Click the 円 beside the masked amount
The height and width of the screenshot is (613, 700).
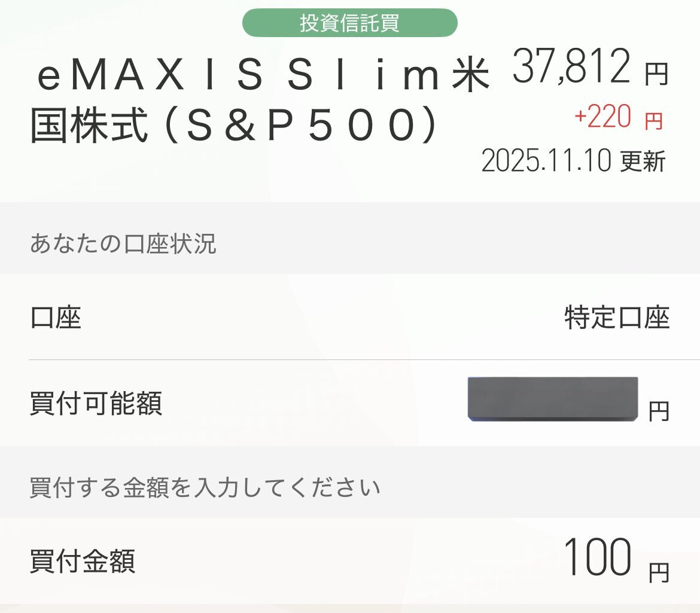(659, 411)
